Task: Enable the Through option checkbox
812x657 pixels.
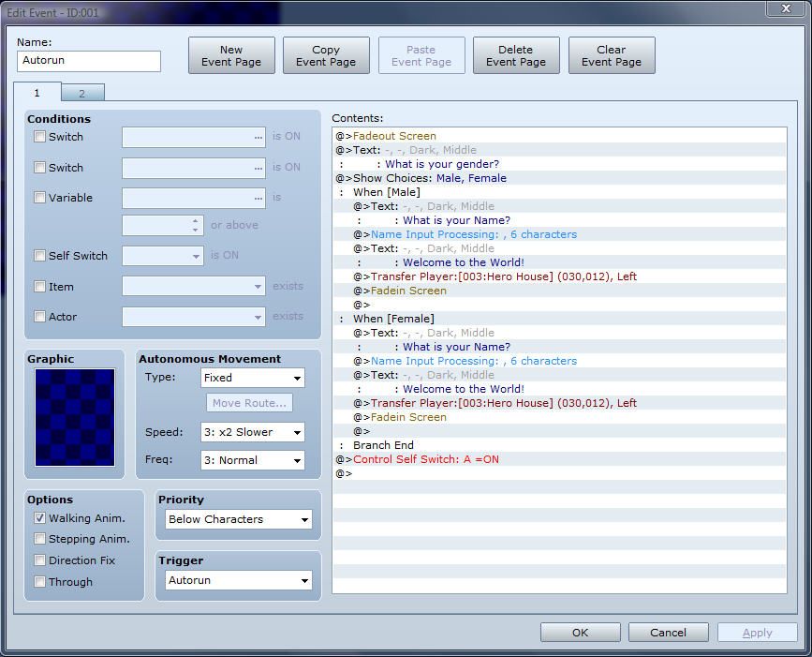Action: 40,581
